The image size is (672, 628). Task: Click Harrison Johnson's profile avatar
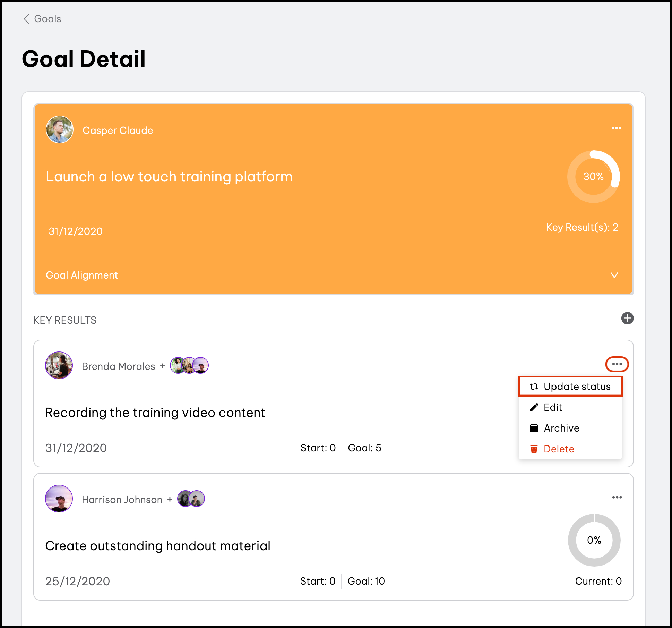pyautogui.click(x=59, y=499)
